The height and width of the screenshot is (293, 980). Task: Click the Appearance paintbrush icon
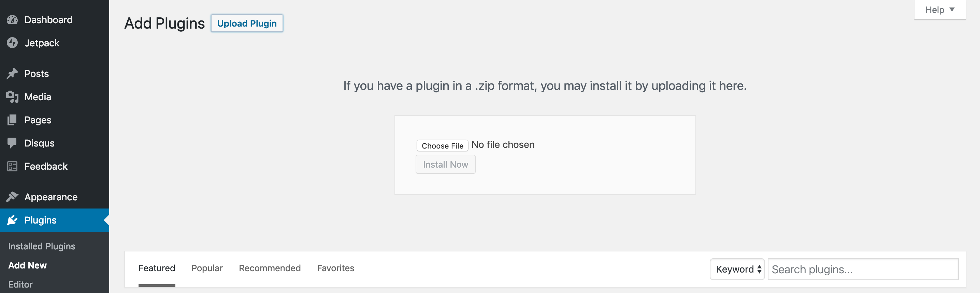point(12,197)
